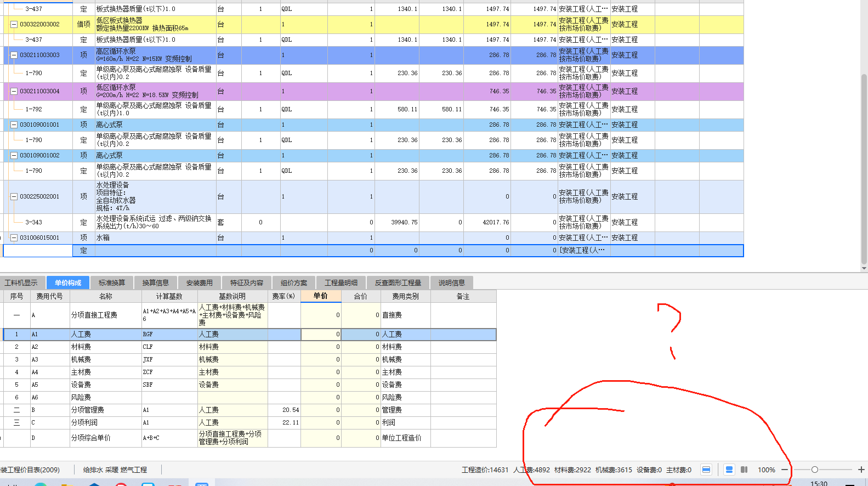
Task: Select the 单价构成 tab
Action: 68,282
